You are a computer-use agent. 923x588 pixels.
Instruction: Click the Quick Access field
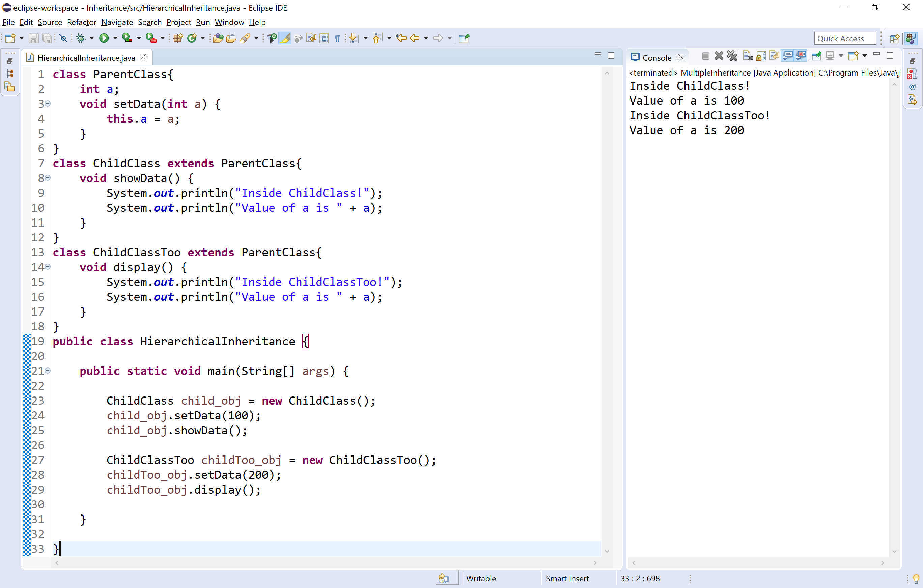[845, 38]
